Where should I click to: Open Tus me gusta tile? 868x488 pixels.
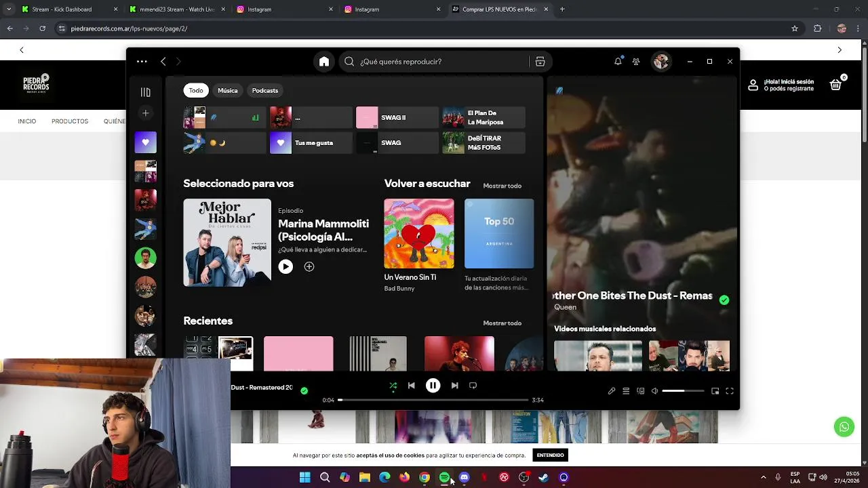[x=311, y=142]
